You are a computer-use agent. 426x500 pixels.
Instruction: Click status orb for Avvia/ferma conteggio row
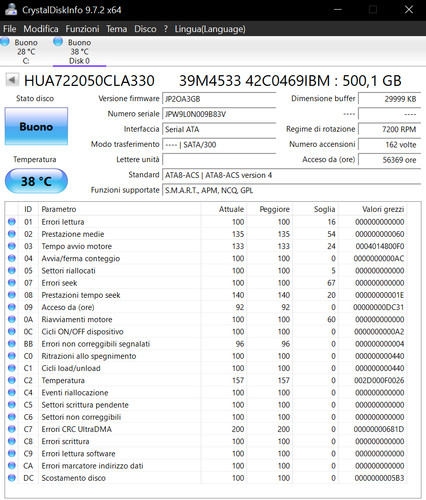coord(12,258)
